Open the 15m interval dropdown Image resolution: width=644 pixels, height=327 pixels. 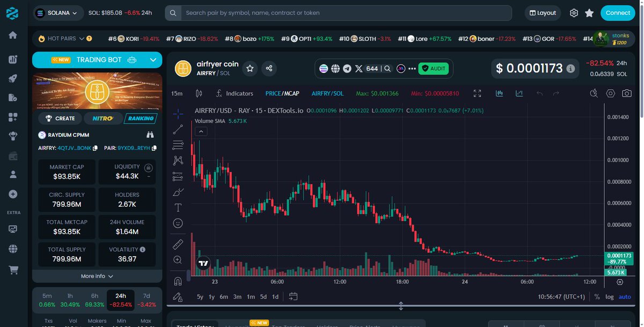(x=177, y=93)
